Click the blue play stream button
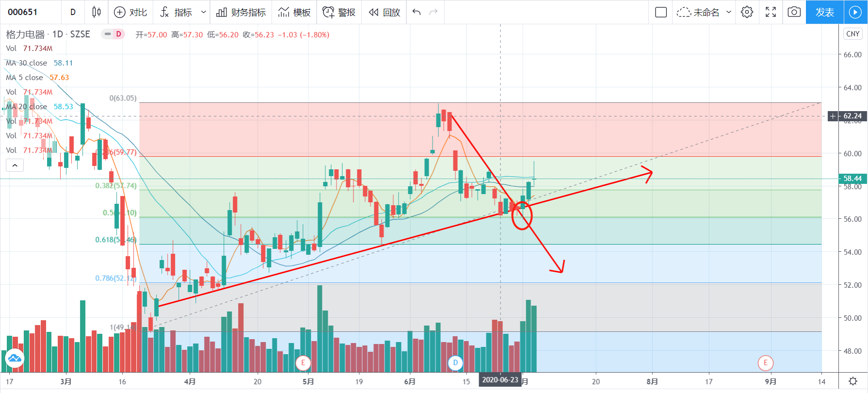The height and width of the screenshot is (393, 868). pos(855,12)
